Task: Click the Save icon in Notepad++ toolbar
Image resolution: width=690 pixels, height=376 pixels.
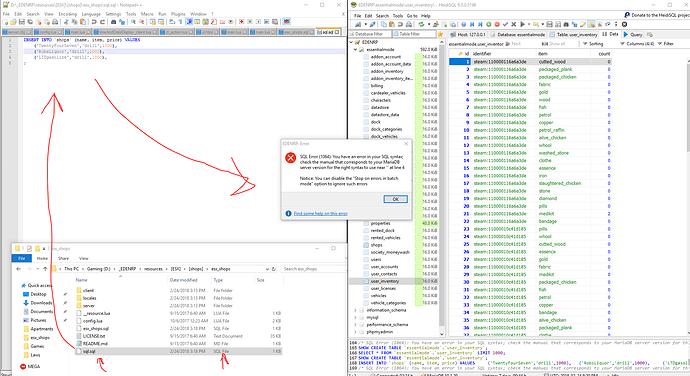Action: point(22,22)
